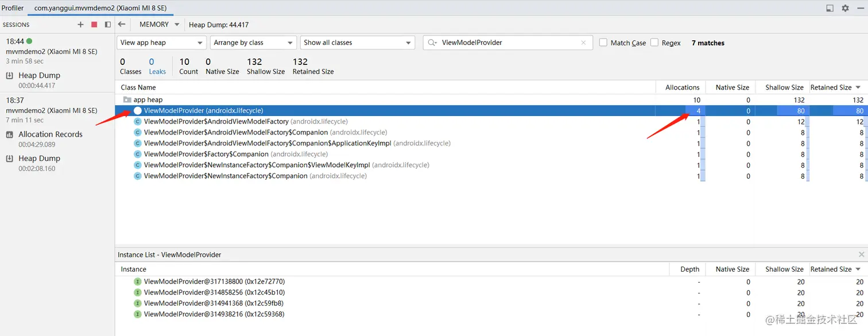868x336 pixels.
Task: Start a new profiling session with plus icon
Action: 80,25
